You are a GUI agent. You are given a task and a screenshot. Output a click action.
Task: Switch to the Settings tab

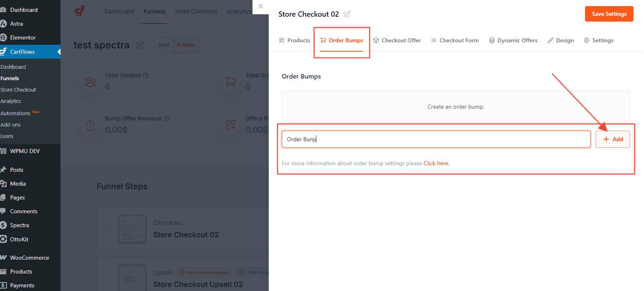click(x=598, y=40)
